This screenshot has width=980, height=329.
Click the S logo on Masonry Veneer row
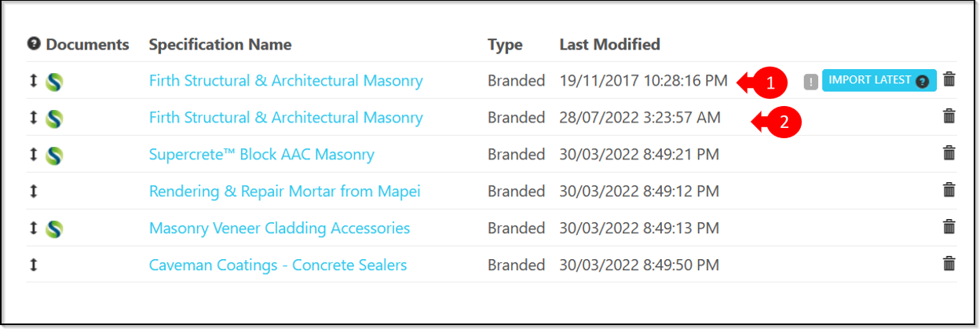[x=54, y=228]
